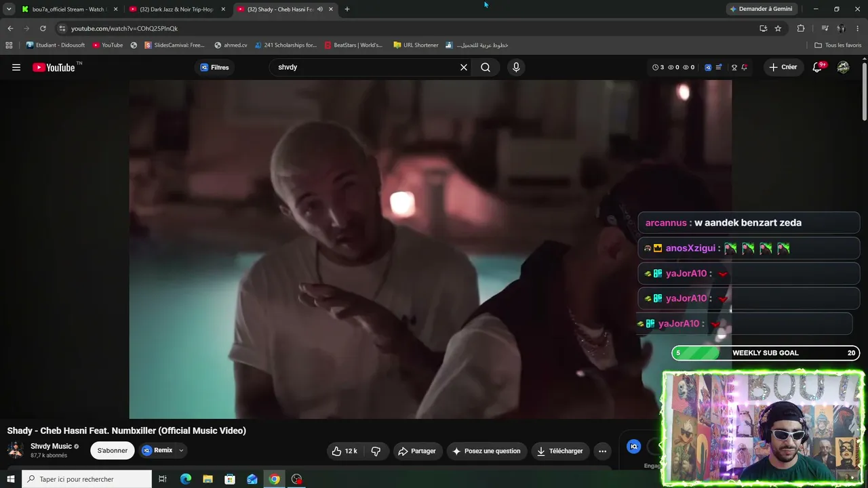Start voice search with the microphone icon
This screenshot has height=488, width=868.
[x=516, y=67]
